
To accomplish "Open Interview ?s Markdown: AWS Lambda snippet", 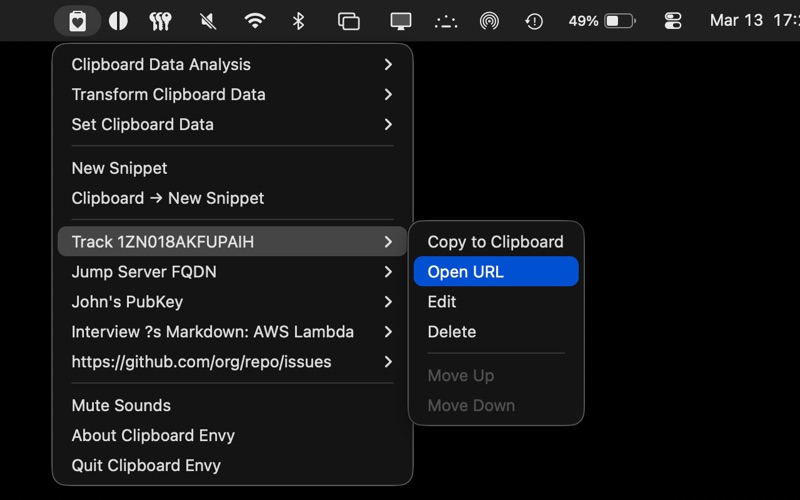I will click(x=232, y=332).
